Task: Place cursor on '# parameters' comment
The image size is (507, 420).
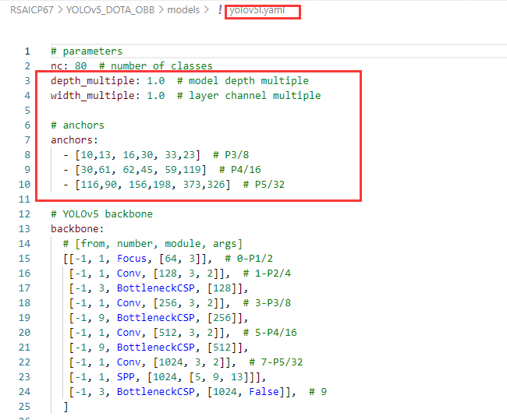Action: click(x=87, y=51)
